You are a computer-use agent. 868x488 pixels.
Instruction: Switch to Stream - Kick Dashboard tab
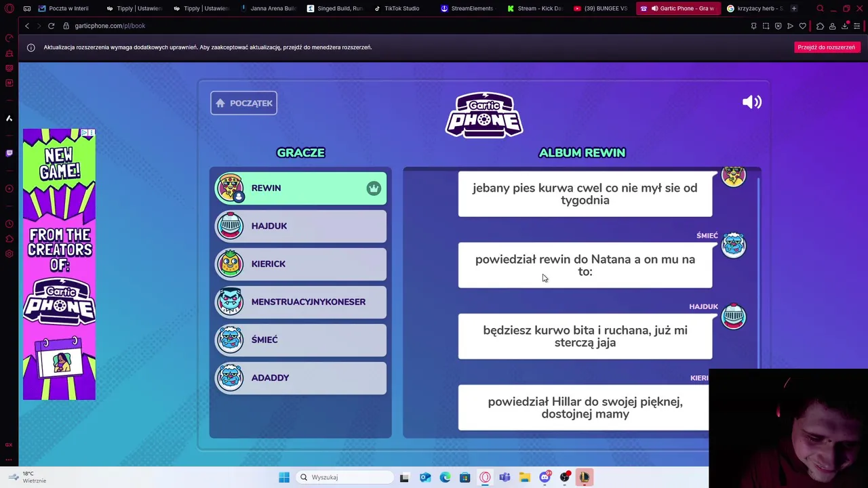point(536,8)
